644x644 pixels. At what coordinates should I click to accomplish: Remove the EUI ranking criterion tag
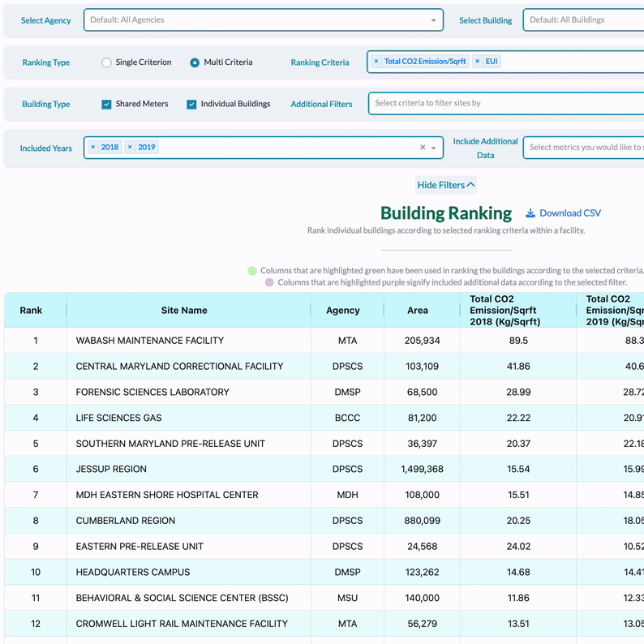tap(478, 62)
